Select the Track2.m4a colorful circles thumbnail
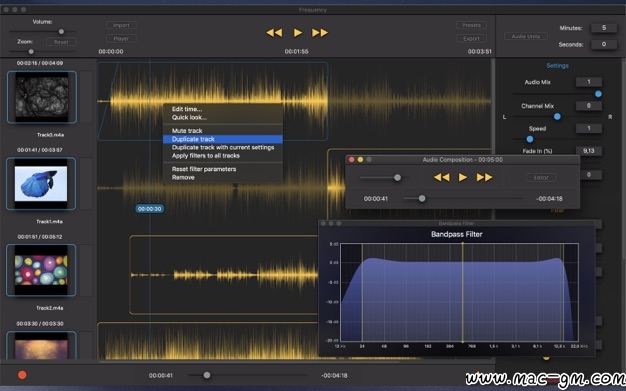Screen dimensions: 626x391 coord(41,270)
